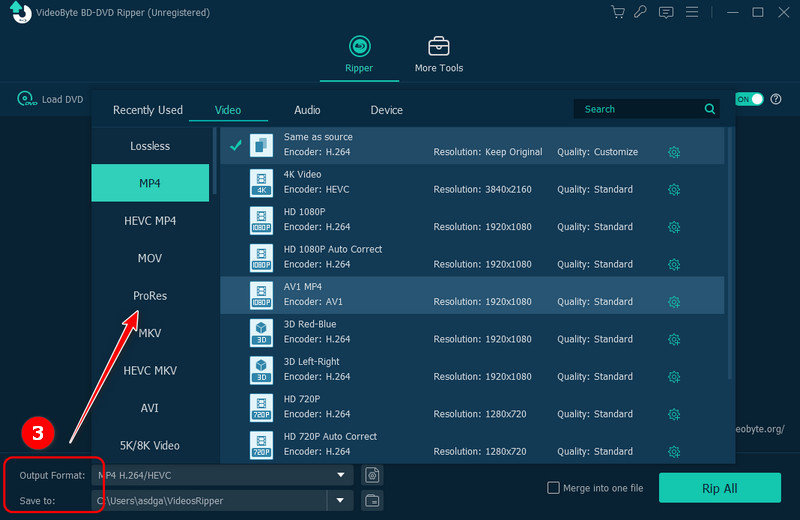
Task: Toggle the ON switch at top right
Action: (749, 99)
